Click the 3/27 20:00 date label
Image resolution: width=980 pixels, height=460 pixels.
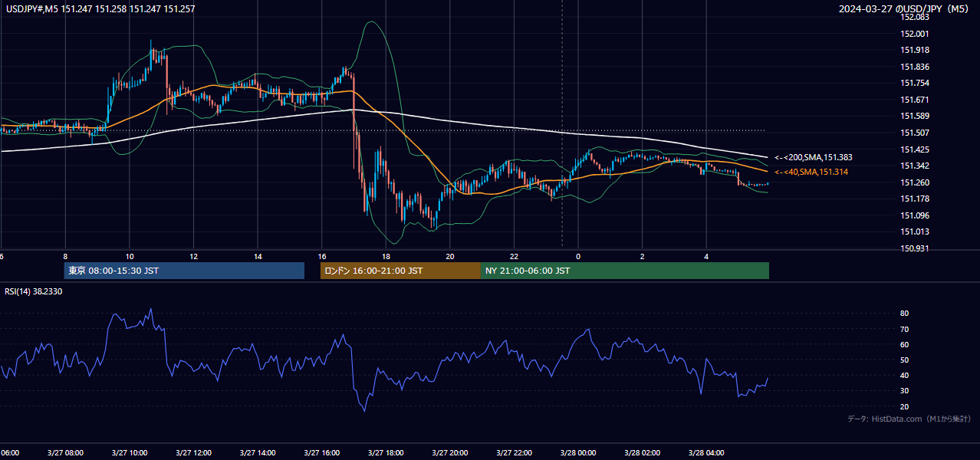pyautogui.click(x=450, y=452)
